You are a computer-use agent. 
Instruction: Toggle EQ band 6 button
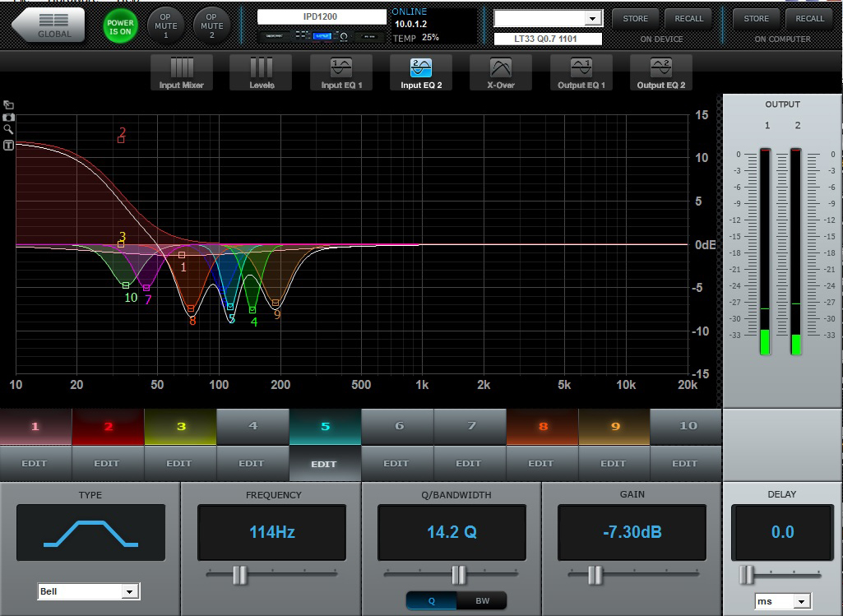398,427
